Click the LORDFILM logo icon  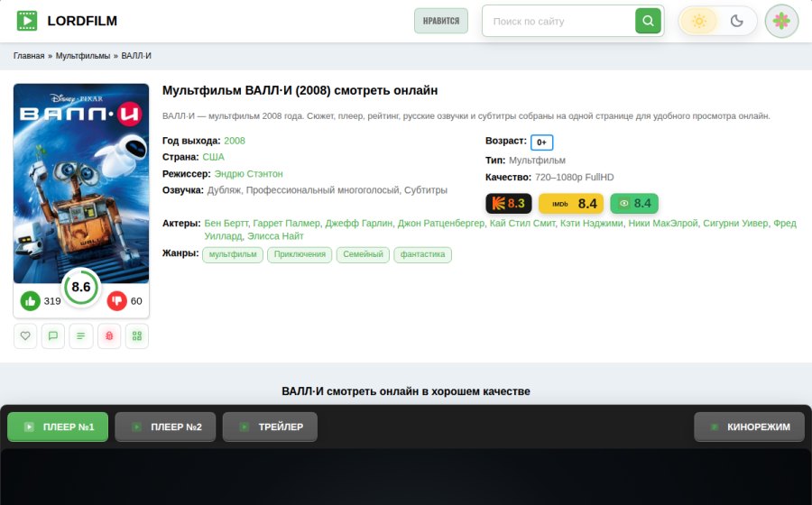(x=27, y=21)
